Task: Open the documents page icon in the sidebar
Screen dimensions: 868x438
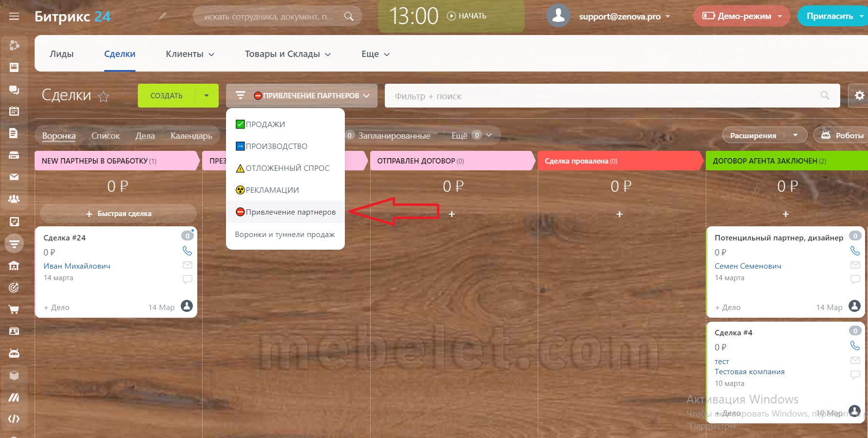Action: (14, 133)
